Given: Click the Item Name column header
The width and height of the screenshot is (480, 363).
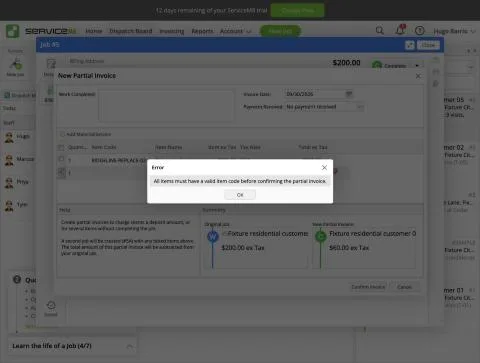Looking at the screenshot, I should tap(169, 147).
